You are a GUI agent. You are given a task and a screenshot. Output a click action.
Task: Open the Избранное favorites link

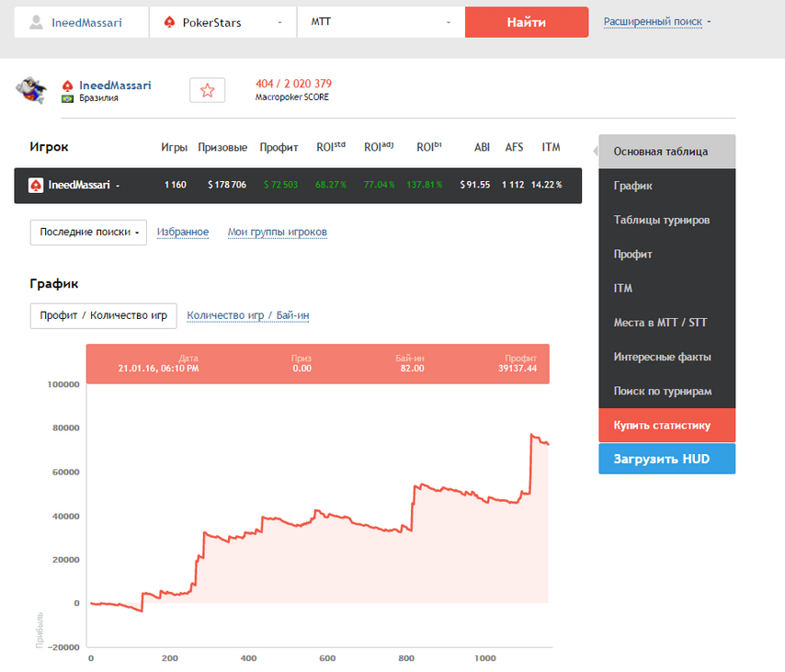click(183, 232)
